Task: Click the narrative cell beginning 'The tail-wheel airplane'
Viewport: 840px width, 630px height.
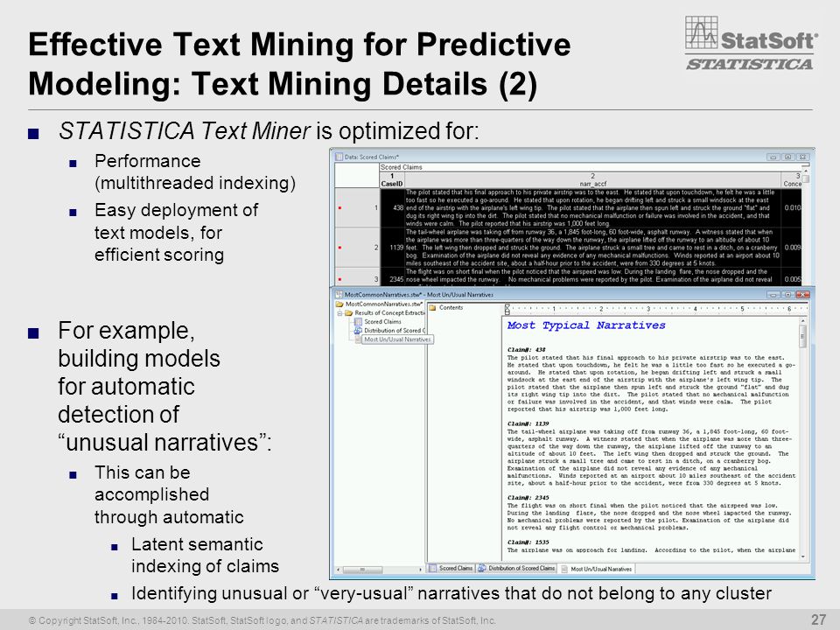Action: click(592, 248)
